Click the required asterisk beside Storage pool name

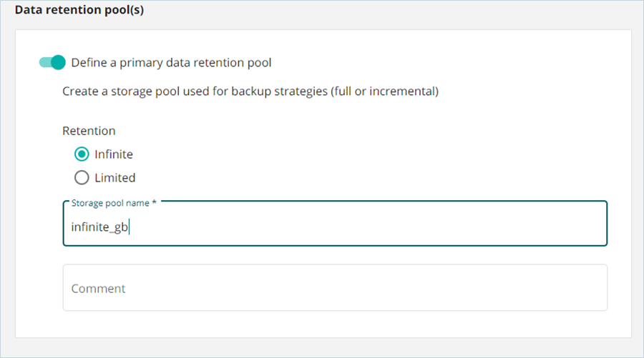pyautogui.click(x=155, y=203)
